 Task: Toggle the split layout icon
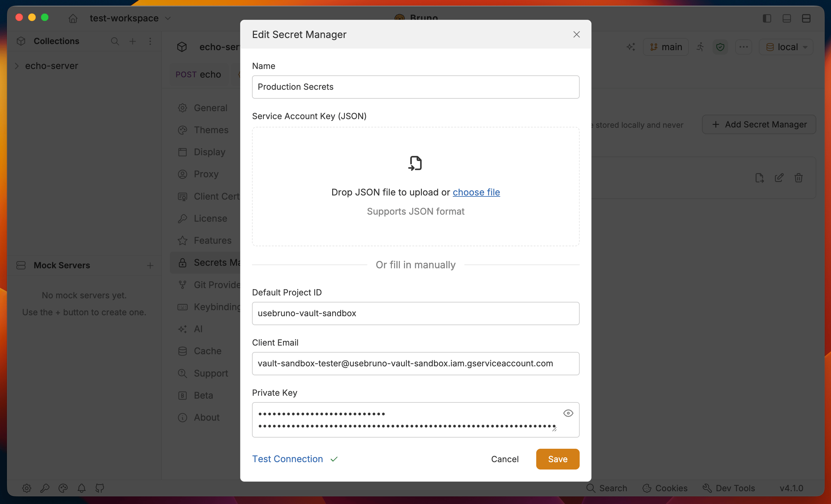pos(806,18)
